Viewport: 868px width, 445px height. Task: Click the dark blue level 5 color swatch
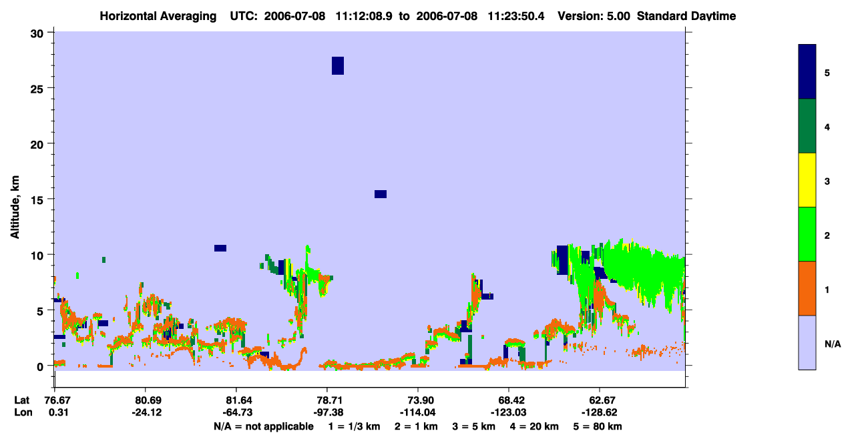(807, 72)
